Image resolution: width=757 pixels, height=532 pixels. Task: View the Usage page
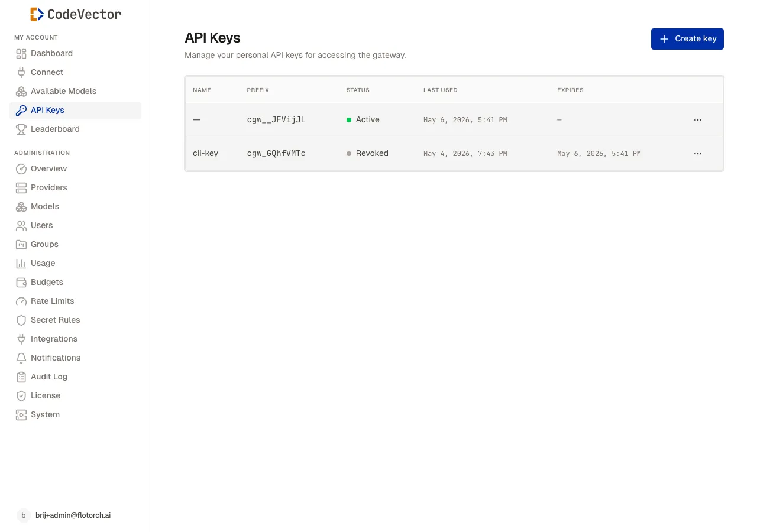[x=76, y=264]
